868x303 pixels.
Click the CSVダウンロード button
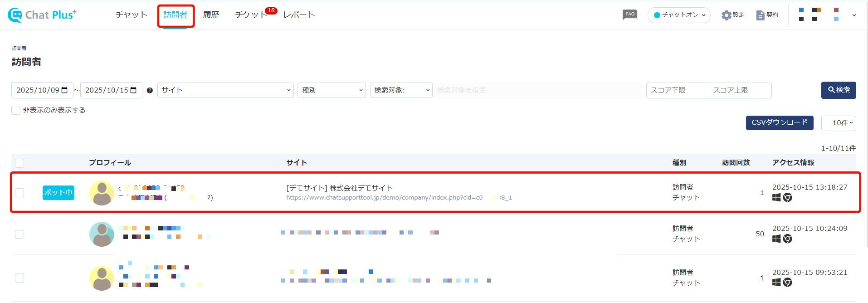pos(779,122)
